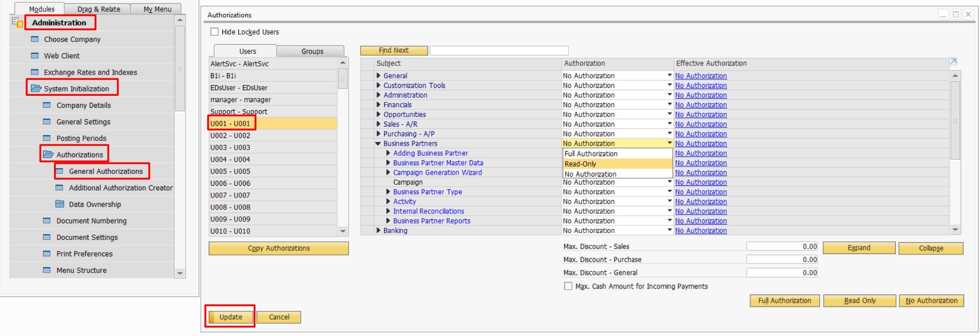Open Document Numbering menu entry

coord(92,221)
